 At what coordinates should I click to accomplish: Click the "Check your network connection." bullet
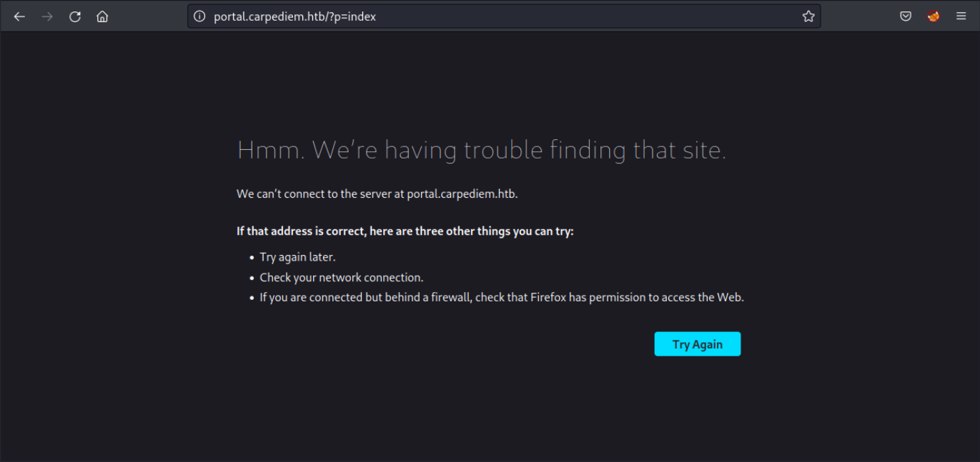click(341, 277)
